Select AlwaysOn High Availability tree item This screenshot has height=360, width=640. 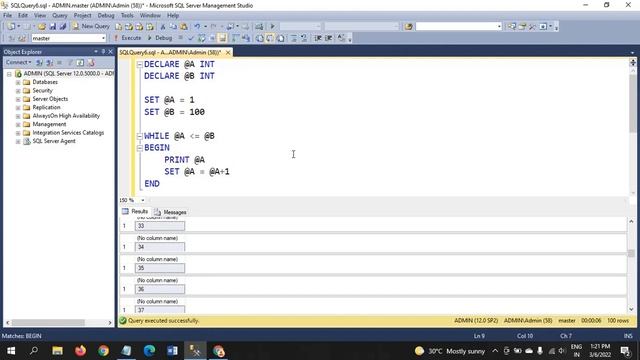(x=66, y=116)
